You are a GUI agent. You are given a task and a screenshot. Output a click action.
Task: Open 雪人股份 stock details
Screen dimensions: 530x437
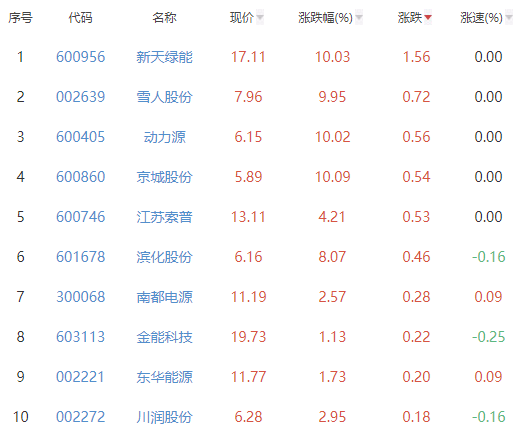(165, 97)
